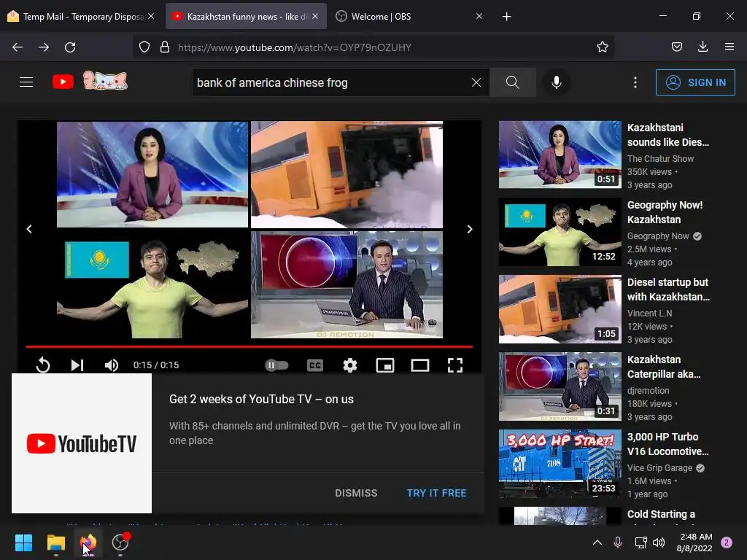Show previous suggested videos in endscreen
Viewport: 747px width, 560px height.
click(x=29, y=229)
